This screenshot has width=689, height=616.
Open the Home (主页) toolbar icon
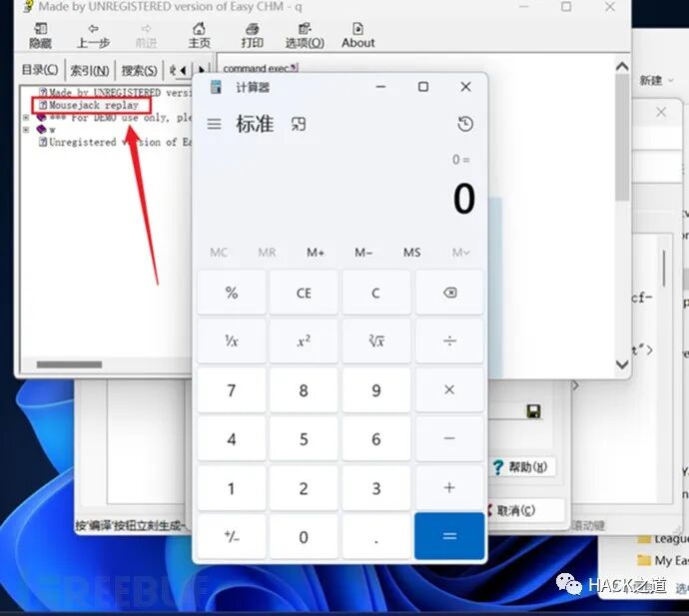(x=199, y=36)
